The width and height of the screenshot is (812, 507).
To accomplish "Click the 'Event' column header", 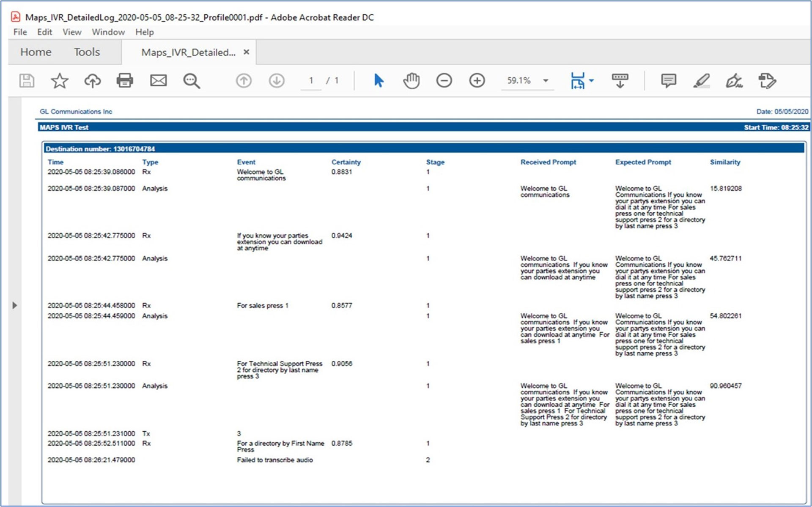I will click(x=246, y=162).
